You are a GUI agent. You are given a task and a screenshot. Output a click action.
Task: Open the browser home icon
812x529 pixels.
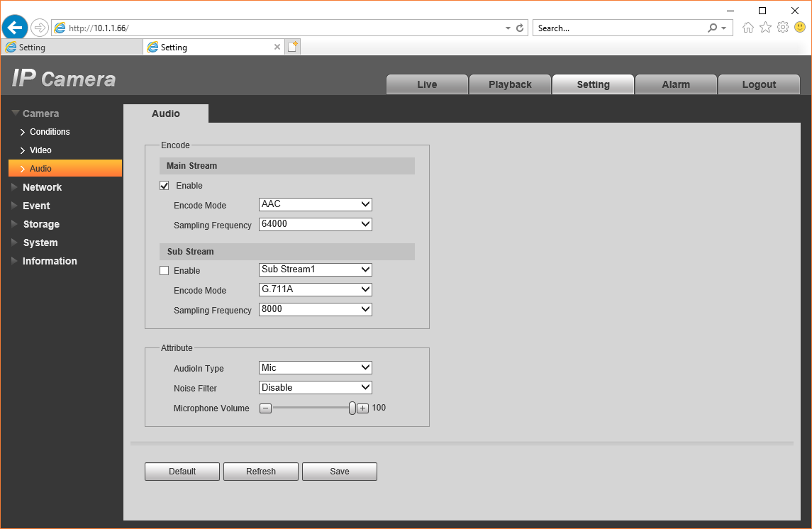click(747, 28)
